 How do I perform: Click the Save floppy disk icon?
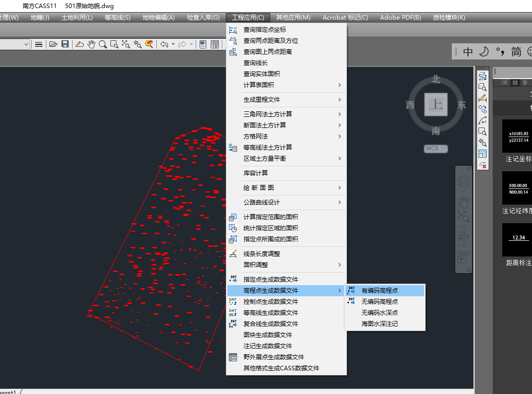65,44
